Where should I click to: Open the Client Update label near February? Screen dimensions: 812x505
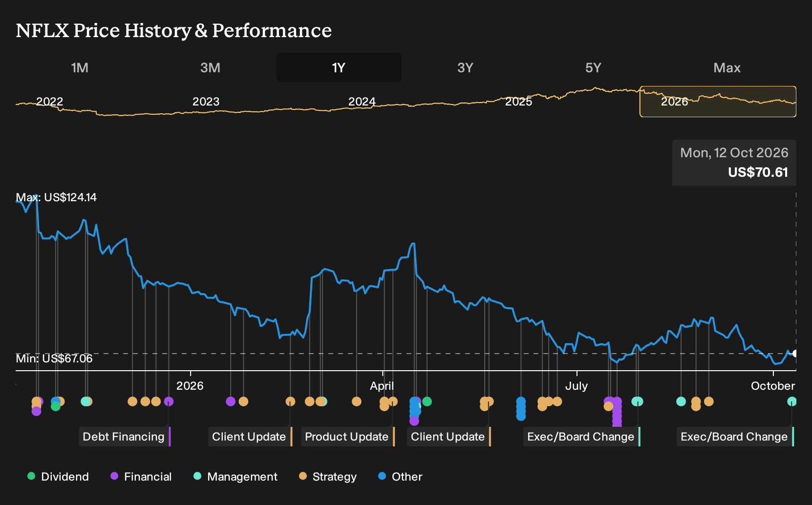[250, 437]
